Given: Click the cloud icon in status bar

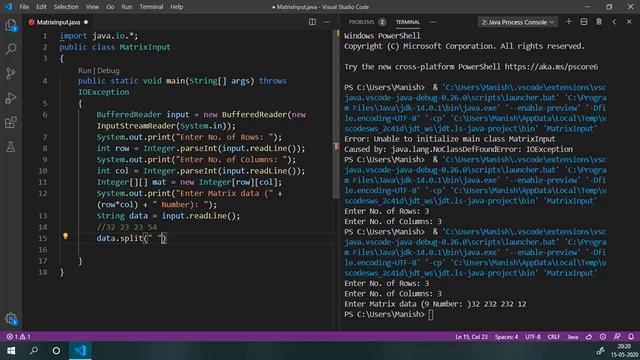Looking at the screenshot, I should click(589, 337).
